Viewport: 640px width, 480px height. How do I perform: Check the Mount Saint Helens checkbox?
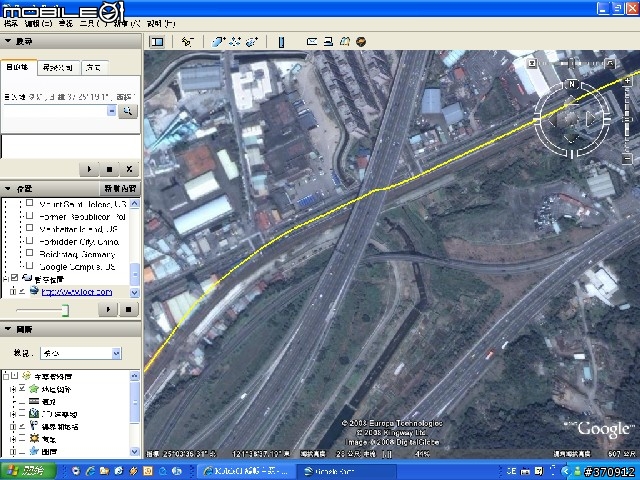click(29, 203)
